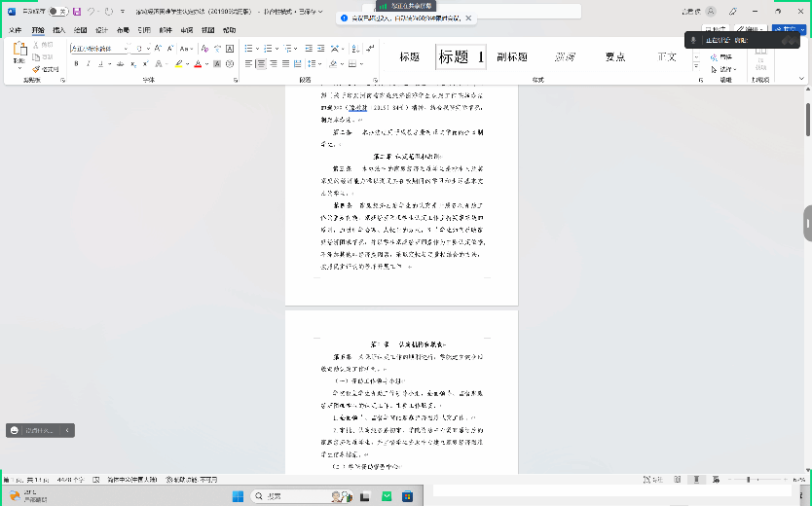
Task: Click the 副标题 subtitle style
Action: point(512,57)
